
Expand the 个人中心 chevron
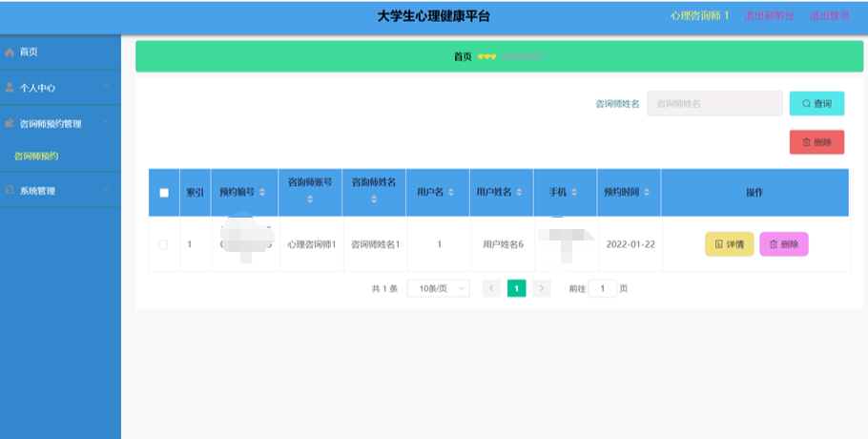click(106, 87)
